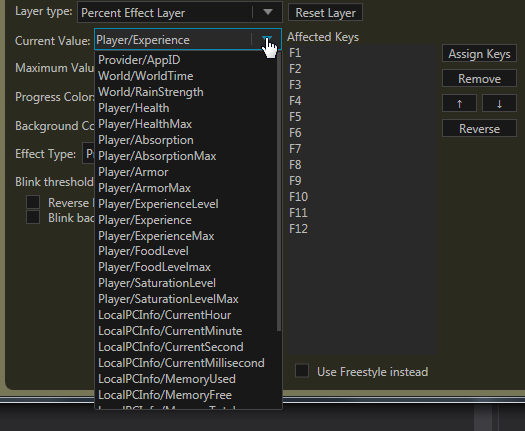
Task: Select World/RainStrength option
Action: click(x=186, y=92)
